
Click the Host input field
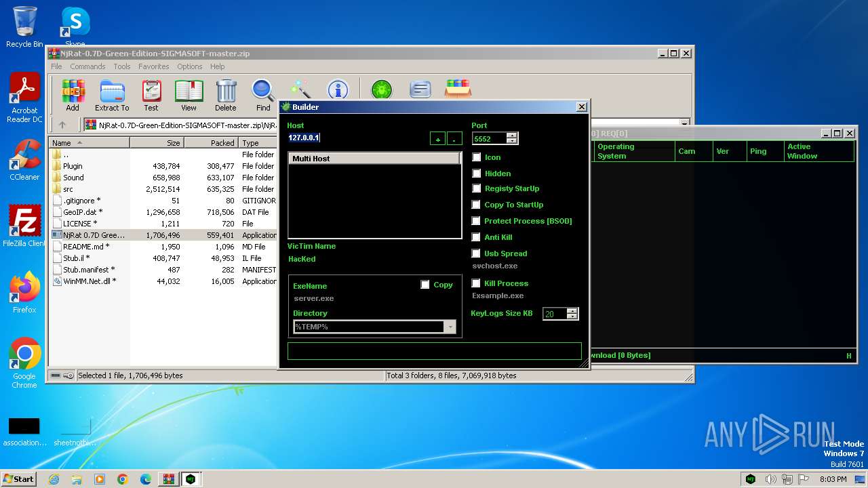click(x=356, y=138)
